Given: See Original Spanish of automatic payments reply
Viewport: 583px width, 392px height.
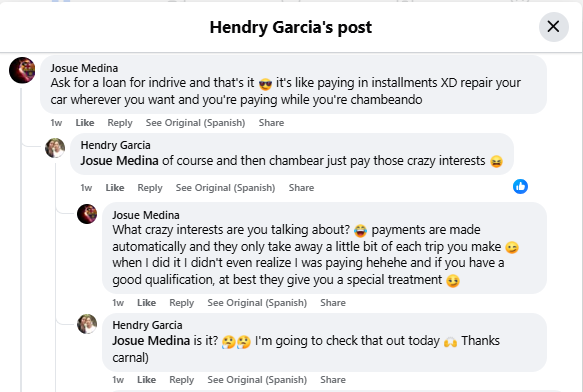Looking at the screenshot, I should point(257,303).
